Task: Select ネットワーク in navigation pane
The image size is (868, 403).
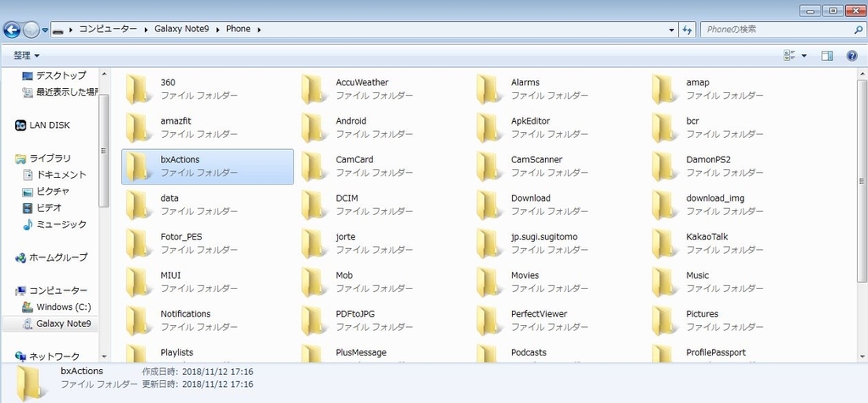Action: click(47, 356)
